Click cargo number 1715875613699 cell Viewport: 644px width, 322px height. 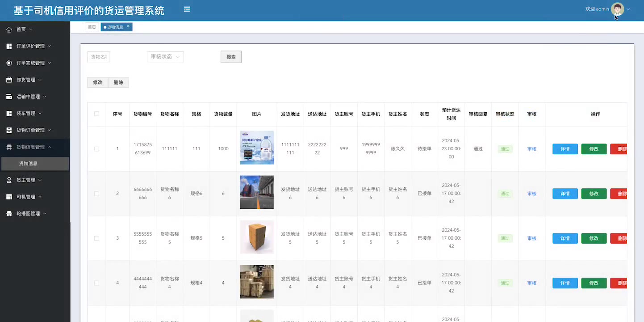click(x=143, y=149)
